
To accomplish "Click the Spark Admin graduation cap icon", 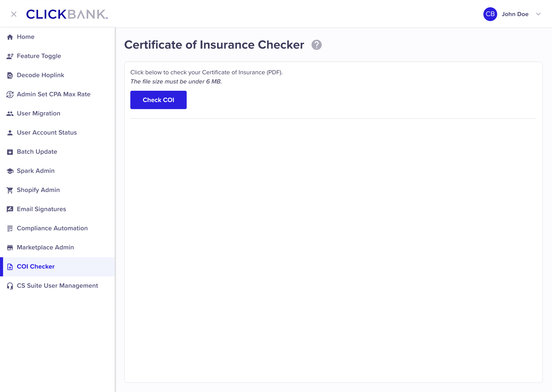I will [x=10, y=171].
